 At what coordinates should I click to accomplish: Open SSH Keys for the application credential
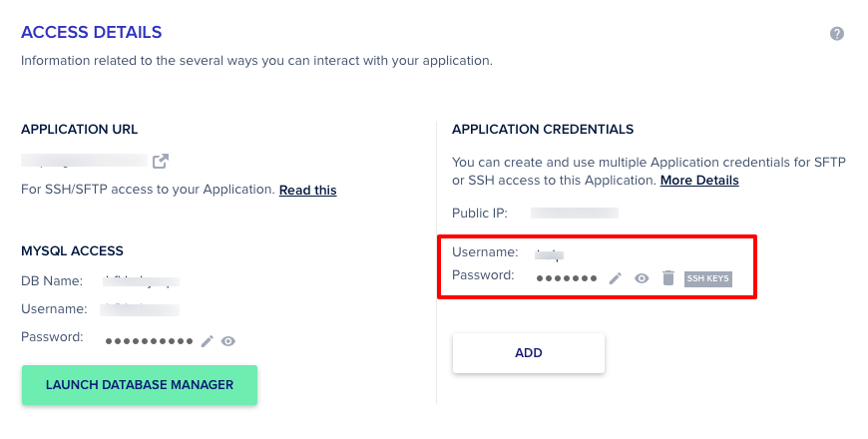coord(707,278)
